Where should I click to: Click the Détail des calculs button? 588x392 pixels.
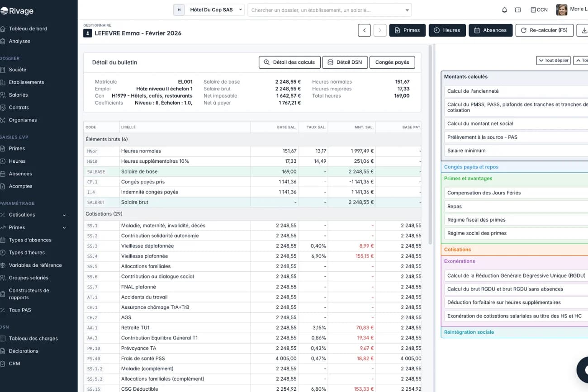[x=289, y=62]
